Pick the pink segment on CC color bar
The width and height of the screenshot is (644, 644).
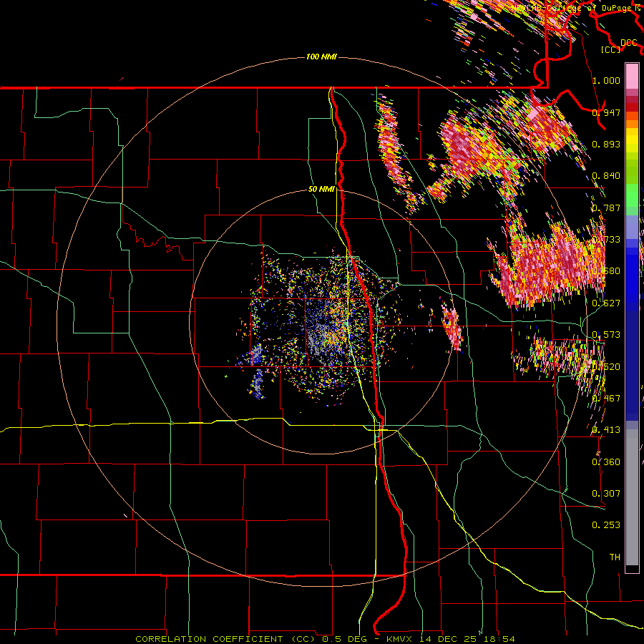[632, 76]
